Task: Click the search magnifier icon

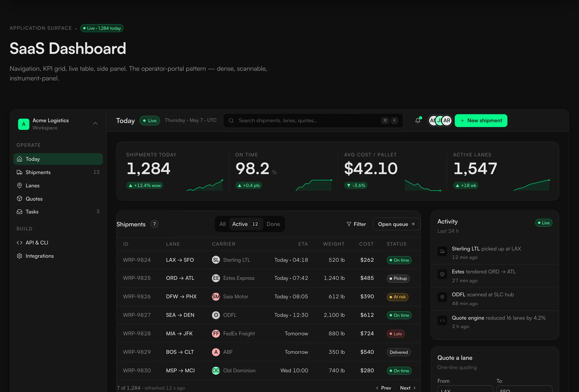Action: (x=231, y=121)
